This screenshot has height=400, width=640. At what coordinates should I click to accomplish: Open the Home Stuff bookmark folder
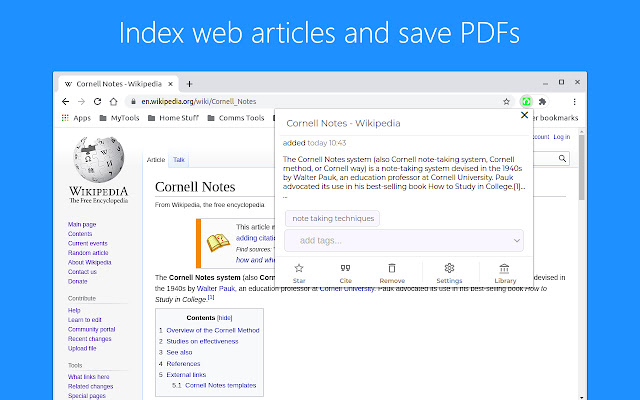click(x=173, y=118)
